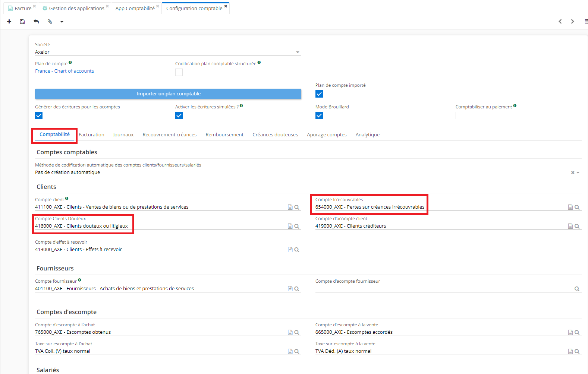Screen dimensions: 588x374
Task: Search Compte d'escompte à l'achat magnifier
Action: pyautogui.click(x=297, y=332)
